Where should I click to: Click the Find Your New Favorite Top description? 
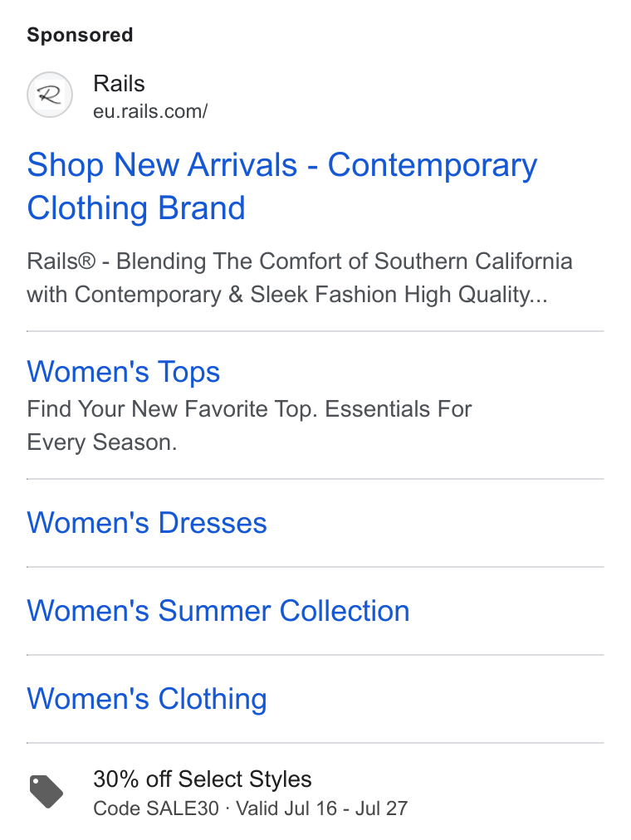point(249,425)
